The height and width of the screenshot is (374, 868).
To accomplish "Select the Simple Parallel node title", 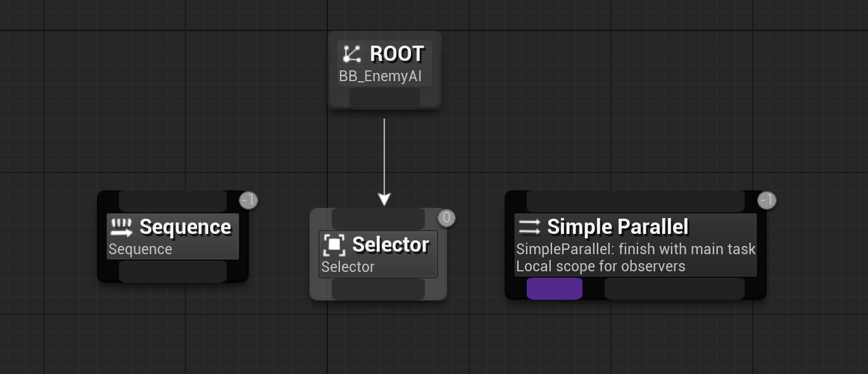I will pyautogui.click(x=617, y=226).
